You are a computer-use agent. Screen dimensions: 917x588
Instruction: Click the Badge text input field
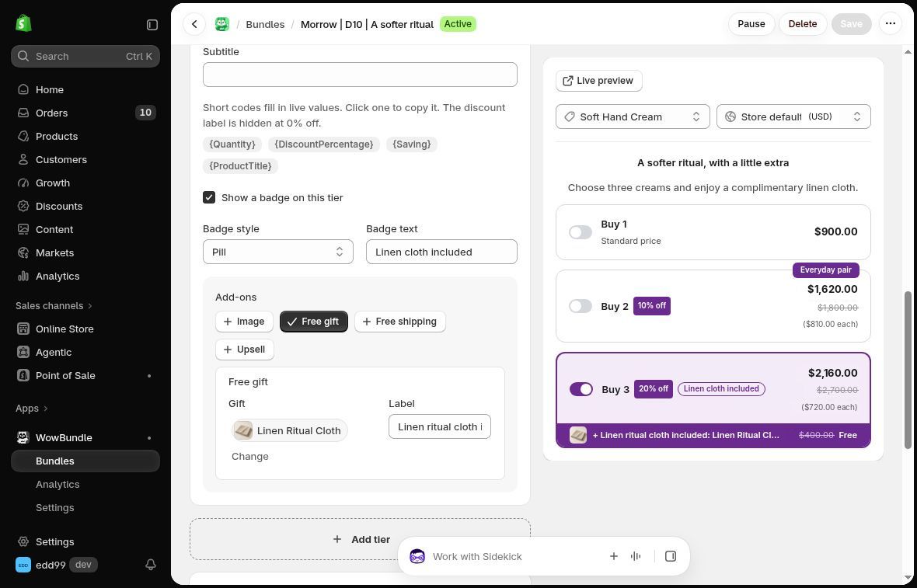[x=441, y=252]
